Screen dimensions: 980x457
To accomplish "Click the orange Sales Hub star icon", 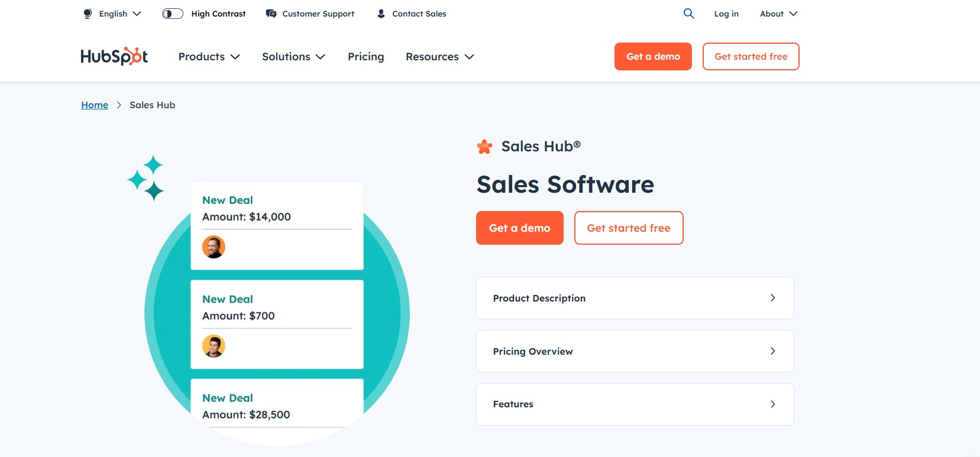I will click(484, 147).
